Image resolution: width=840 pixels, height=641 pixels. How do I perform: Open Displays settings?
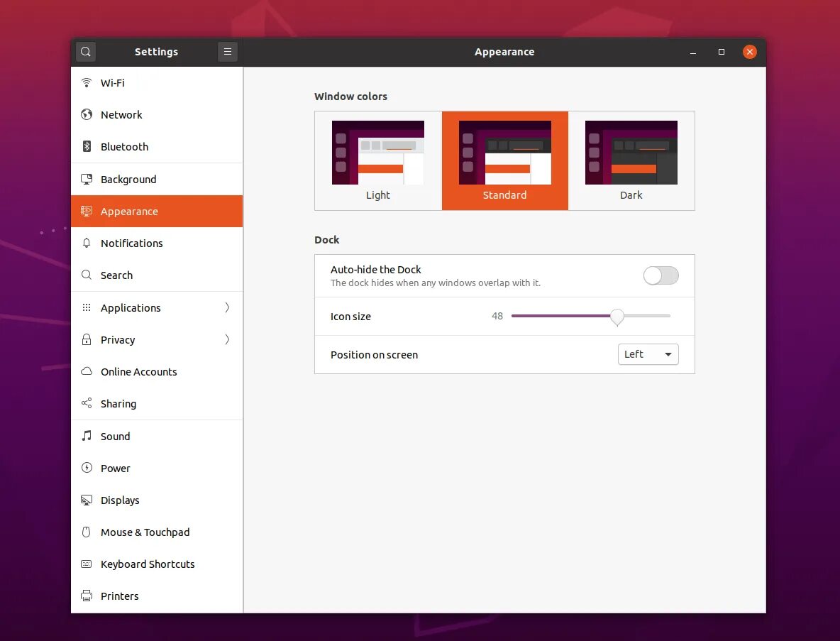(x=157, y=500)
